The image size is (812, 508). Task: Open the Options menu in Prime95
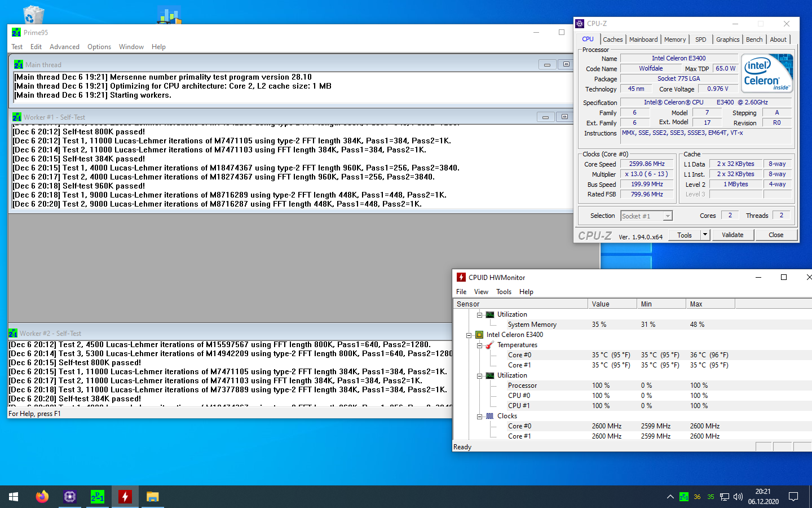point(99,47)
